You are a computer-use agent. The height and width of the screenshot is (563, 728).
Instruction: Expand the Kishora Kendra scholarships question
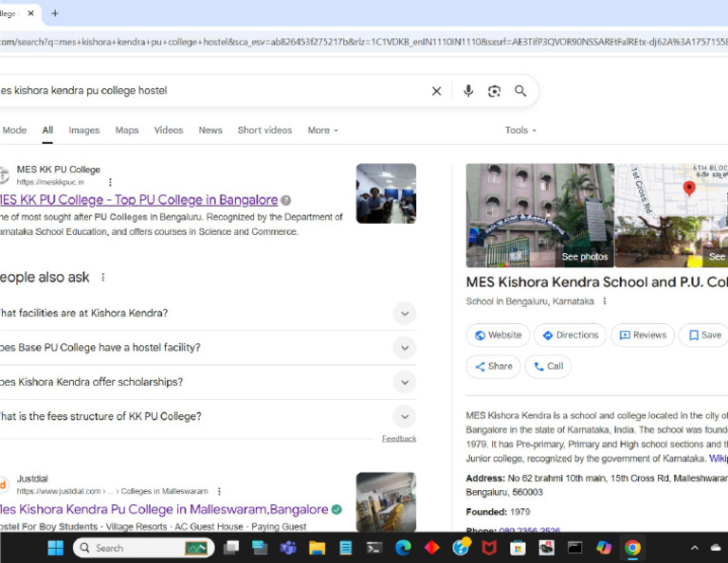click(404, 382)
